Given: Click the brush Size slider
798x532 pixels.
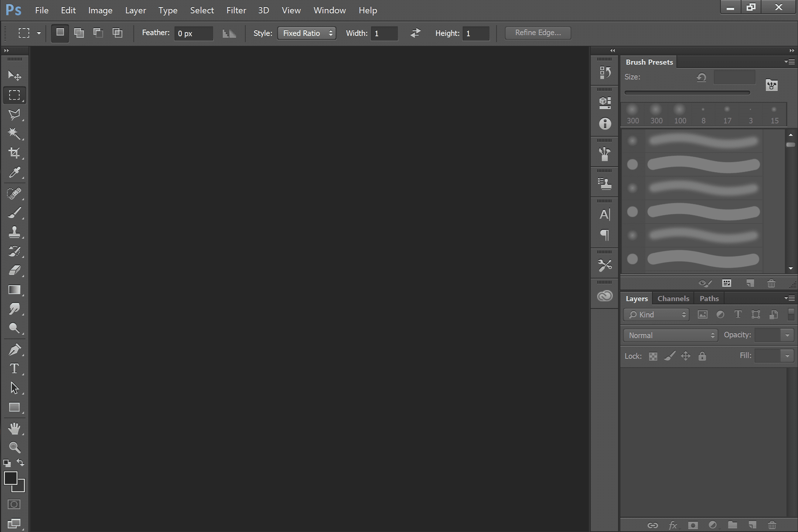Looking at the screenshot, I should 687,92.
